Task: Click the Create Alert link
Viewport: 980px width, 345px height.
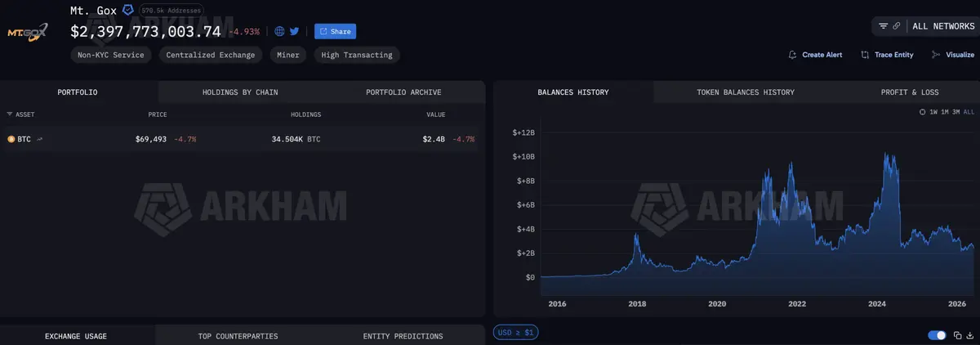Action: [x=815, y=55]
